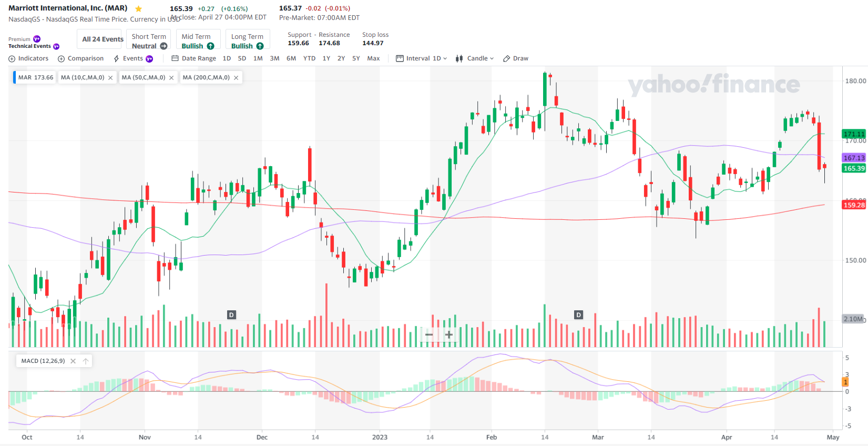Click the dividend D marker near December
The image size is (868, 446).
click(231, 315)
